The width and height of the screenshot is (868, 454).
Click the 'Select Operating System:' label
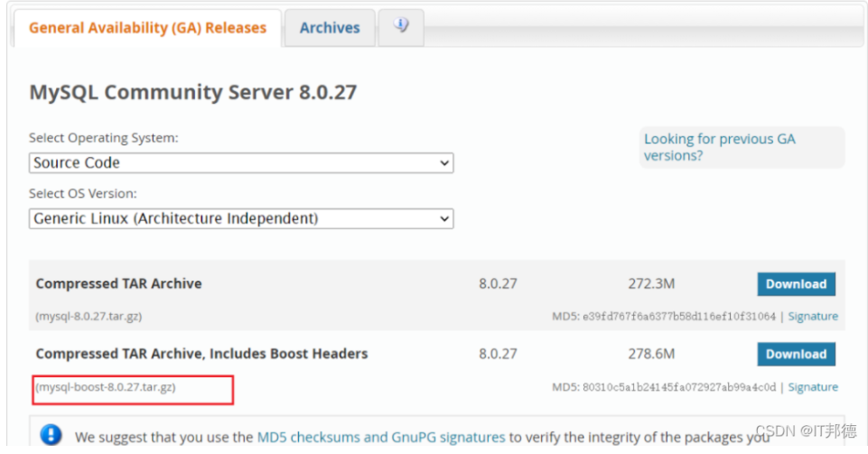[x=104, y=138]
